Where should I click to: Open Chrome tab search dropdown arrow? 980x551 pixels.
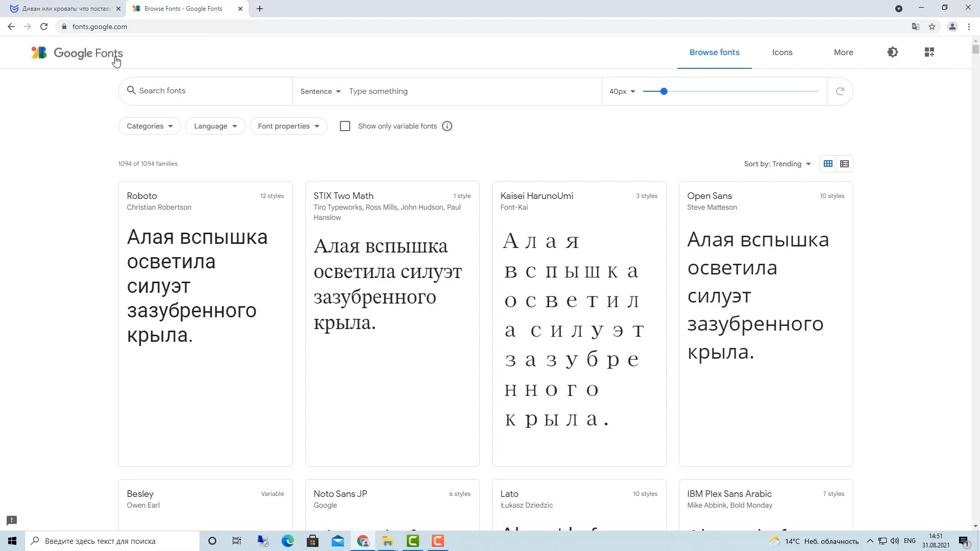(x=899, y=8)
